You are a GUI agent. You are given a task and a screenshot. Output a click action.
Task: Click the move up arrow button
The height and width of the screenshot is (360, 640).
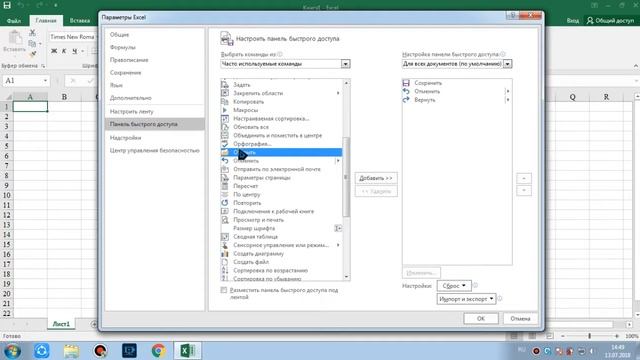point(524,178)
